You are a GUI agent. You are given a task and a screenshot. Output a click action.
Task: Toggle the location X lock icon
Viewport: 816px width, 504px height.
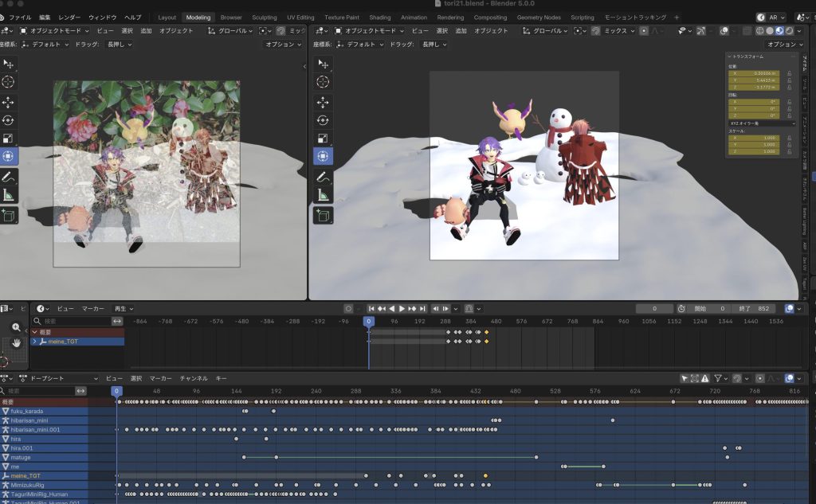[x=789, y=73]
